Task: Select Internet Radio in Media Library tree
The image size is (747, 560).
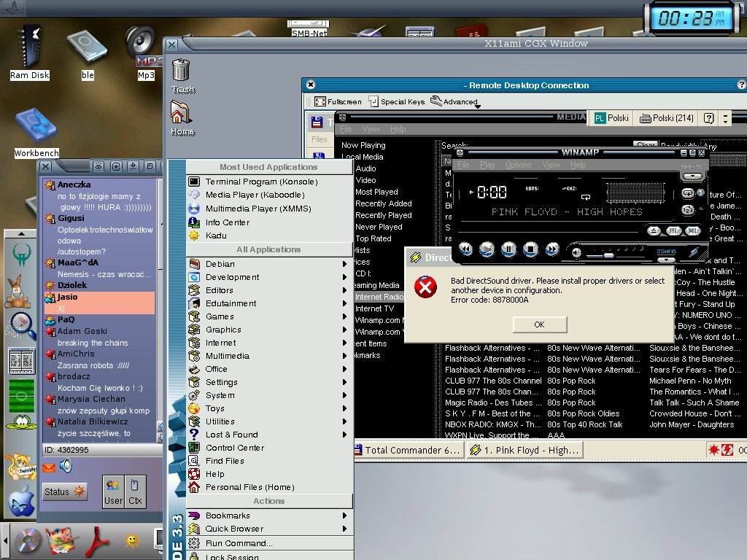Action: click(379, 297)
